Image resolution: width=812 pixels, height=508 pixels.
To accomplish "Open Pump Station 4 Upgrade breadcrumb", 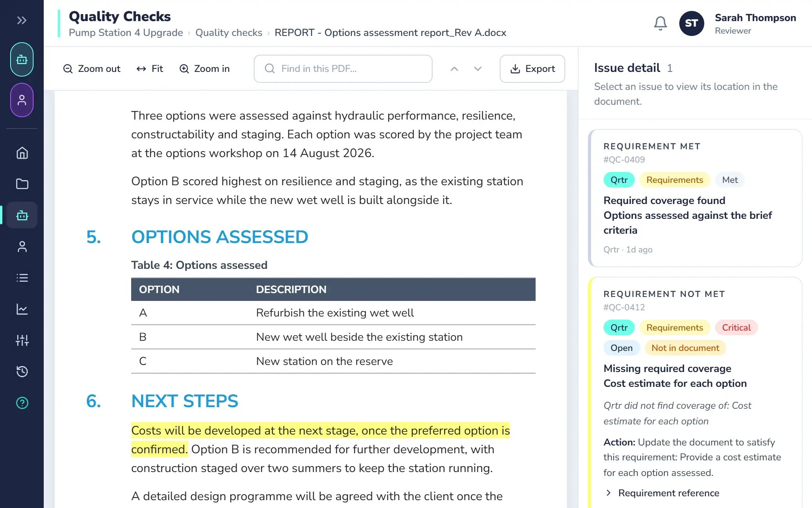I will (126, 32).
